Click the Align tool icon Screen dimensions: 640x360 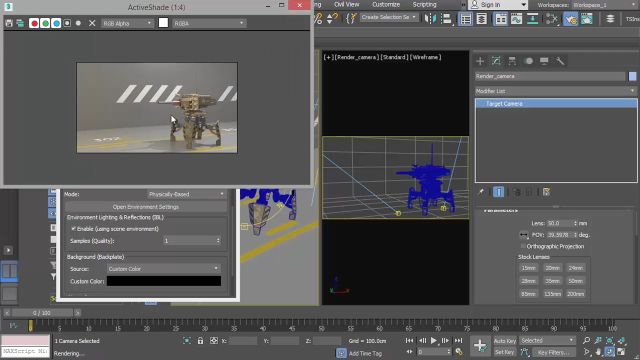pos(447,19)
